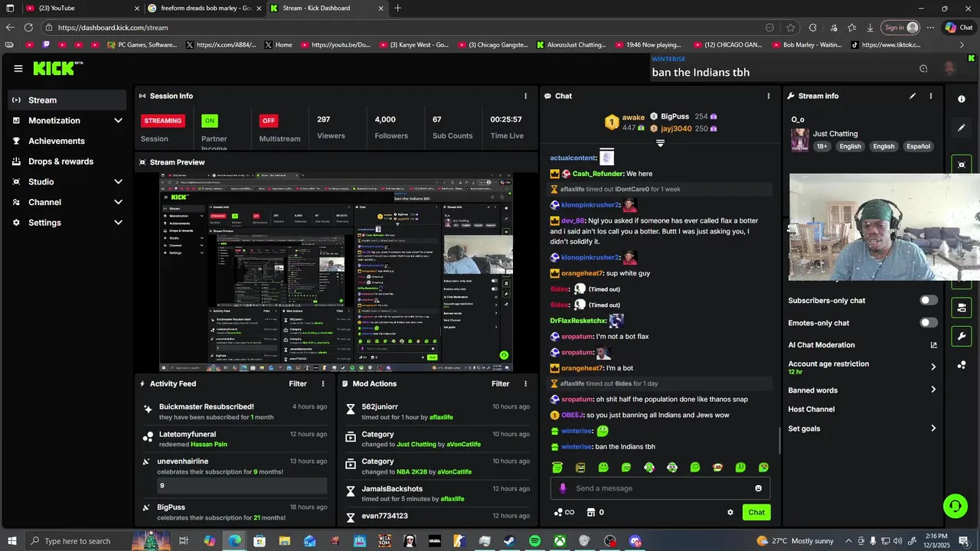Toggle Subscribers-only chat switch
This screenshot has width=980, height=551.
(x=928, y=301)
